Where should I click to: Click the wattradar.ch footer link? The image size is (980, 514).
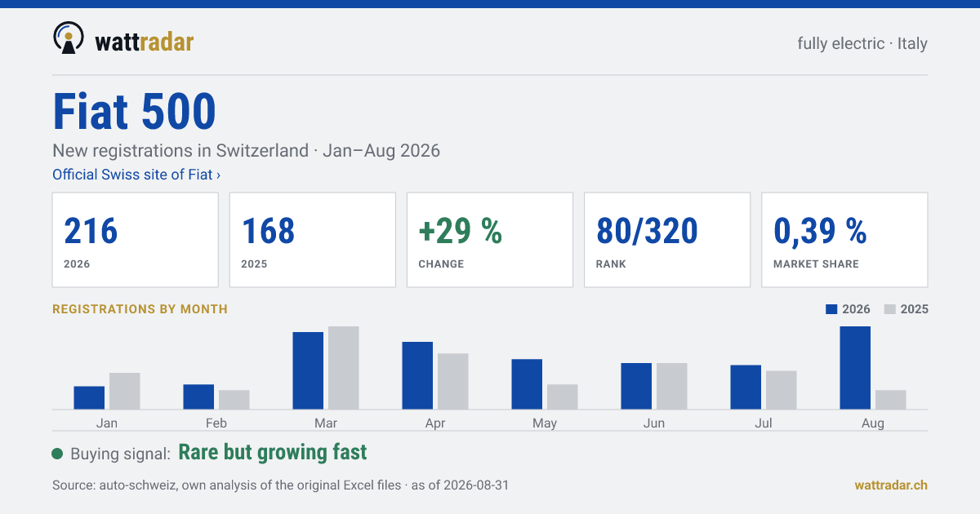pos(891,485)
